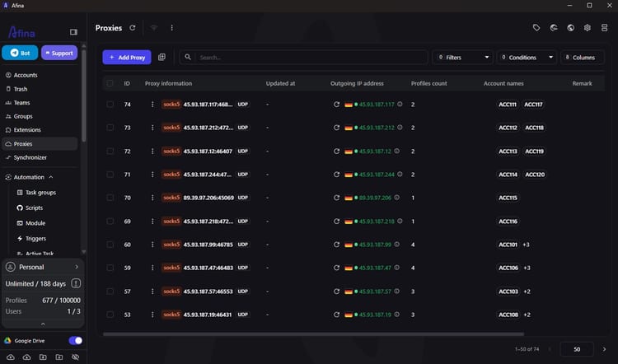Viewport: 618px width, 364px height.
Task: Recheck outgoing IP for proxy 73
Action: pyautogui.click(x=336, y=128)
